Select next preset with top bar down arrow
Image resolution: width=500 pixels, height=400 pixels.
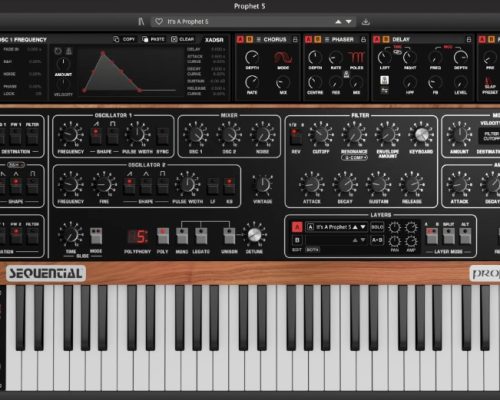click(x=349, y=22)
